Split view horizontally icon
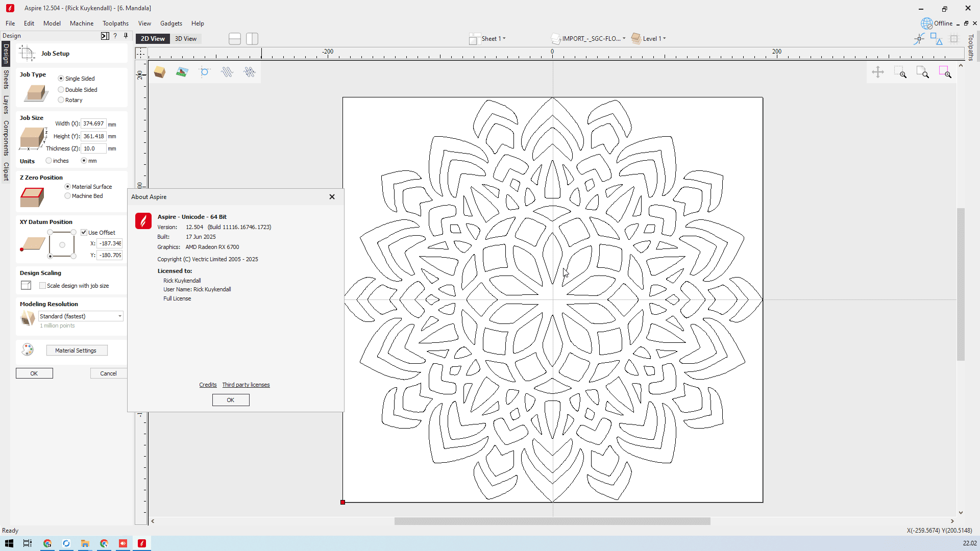This screenshot has height=551, width=980. pos(235,39)
